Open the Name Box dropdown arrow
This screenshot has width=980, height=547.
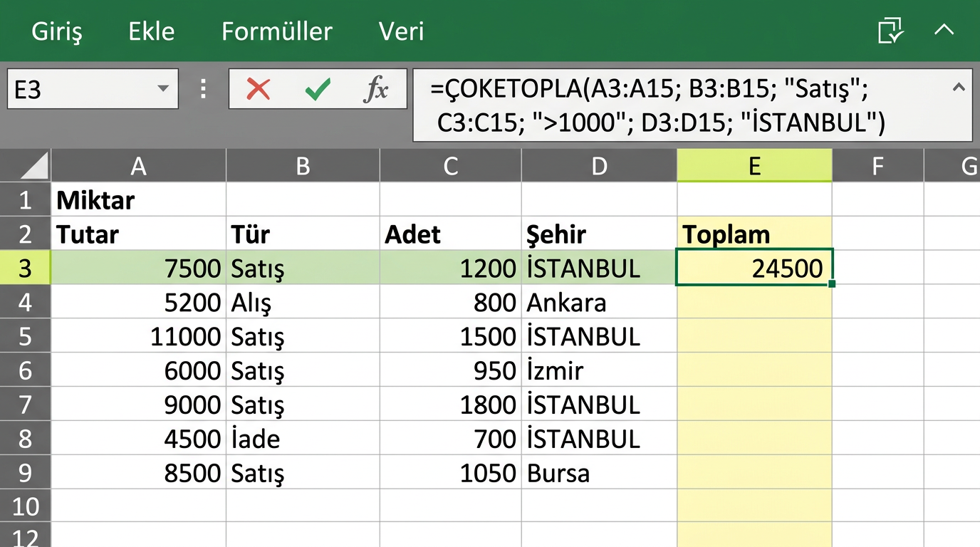click(x=163, y=89)
